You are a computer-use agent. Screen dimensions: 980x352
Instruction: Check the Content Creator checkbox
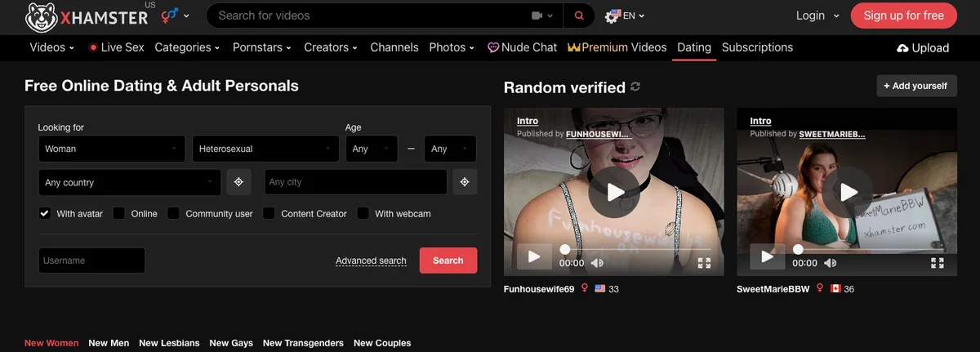(x=269, y=213)
